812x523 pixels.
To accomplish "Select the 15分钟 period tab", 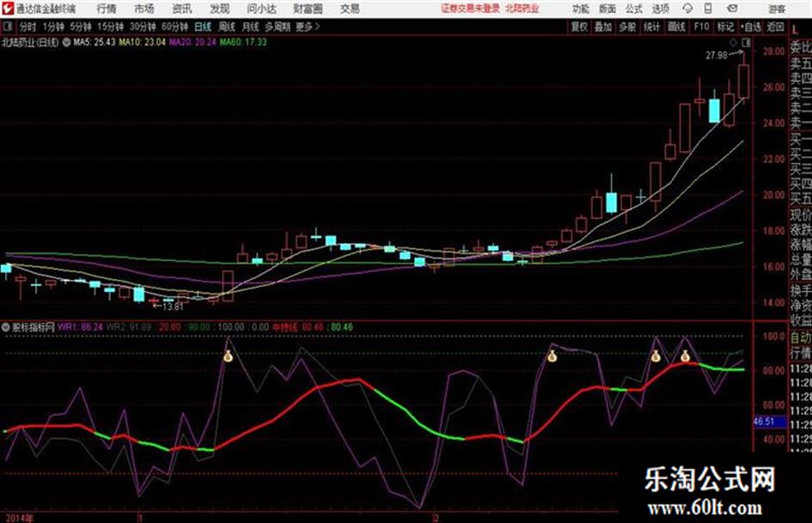I will click(x=110, y=27).
